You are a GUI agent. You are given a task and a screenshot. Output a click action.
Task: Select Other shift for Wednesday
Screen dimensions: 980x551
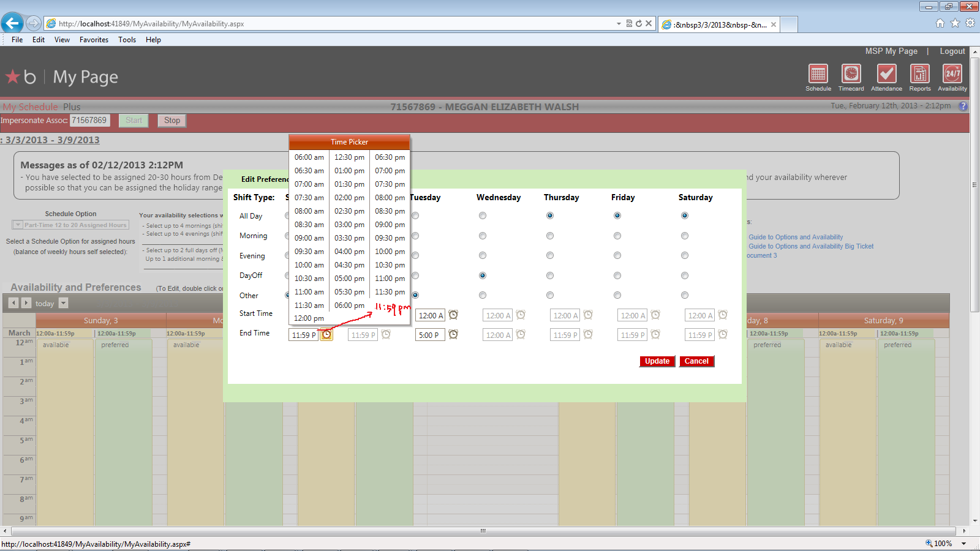pos(483,295)
